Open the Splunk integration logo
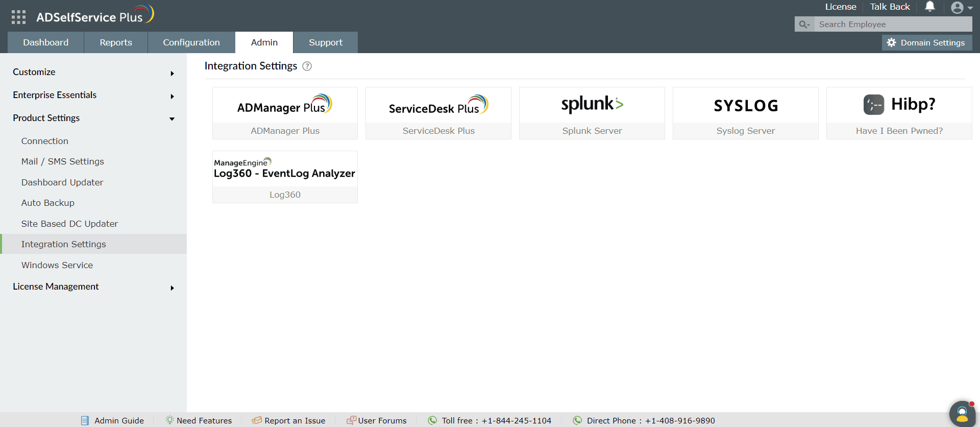This screenshot has height=427, width=980. coord(592,105)
